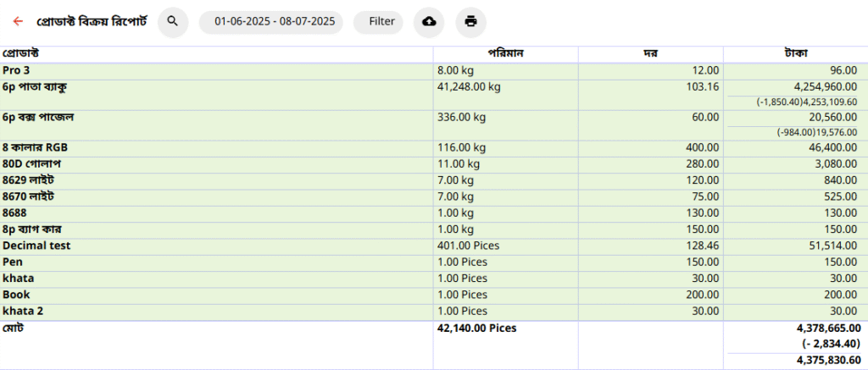
Task: Select the 8688 product row
Action: [x=434, y=213]
